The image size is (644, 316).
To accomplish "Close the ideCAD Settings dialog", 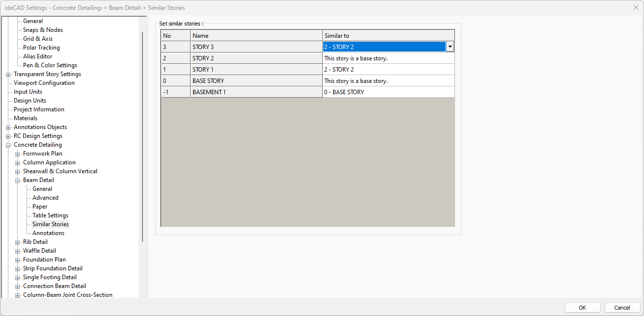I will pyautogui.click(x=636, y=7).
